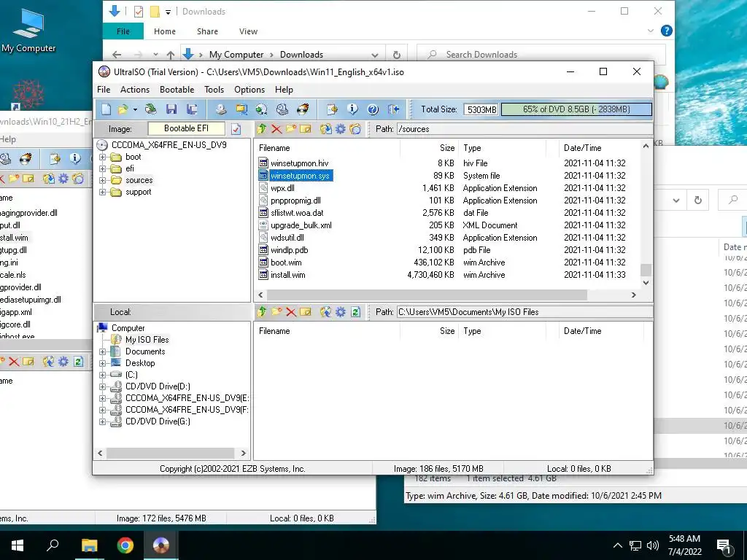This screenshot has height=560, width=747.
Task: Expand the efi folder in image tree
Action: coord(102,168)
